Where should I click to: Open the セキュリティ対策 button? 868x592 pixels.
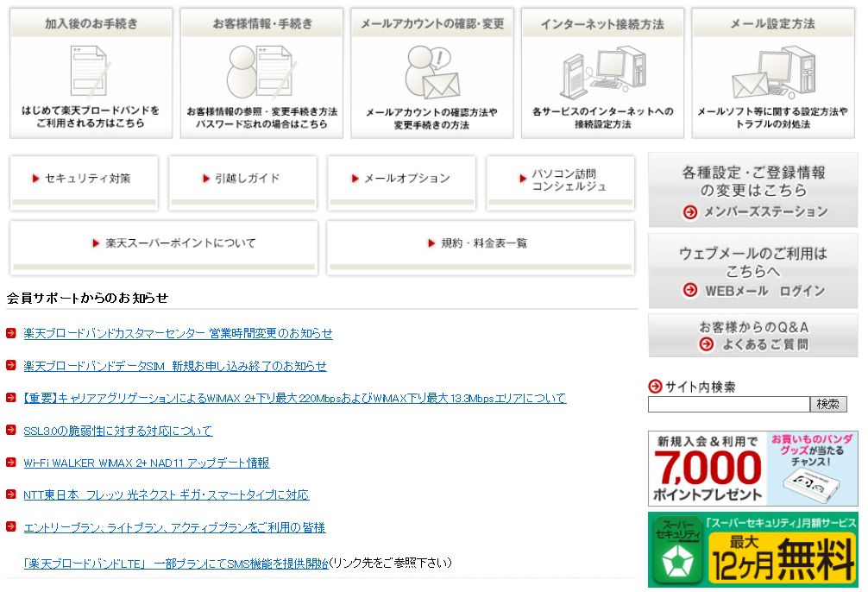85,183
